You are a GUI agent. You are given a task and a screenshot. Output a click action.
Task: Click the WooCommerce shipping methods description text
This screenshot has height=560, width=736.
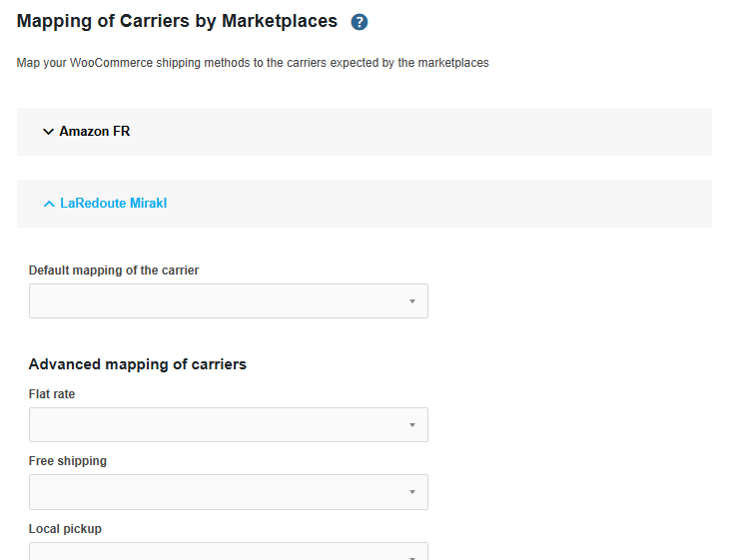253,63
